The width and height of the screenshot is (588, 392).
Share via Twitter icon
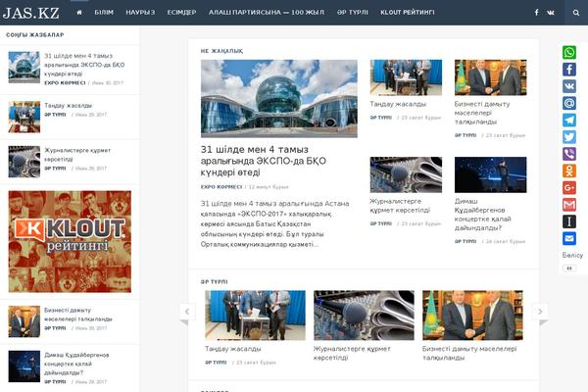[x=569, y=137]
